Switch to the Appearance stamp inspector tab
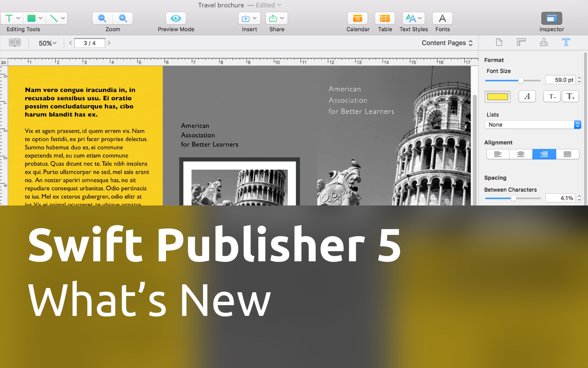The width and height of the screenshot is (588, 368). click(x=544, y=42)
